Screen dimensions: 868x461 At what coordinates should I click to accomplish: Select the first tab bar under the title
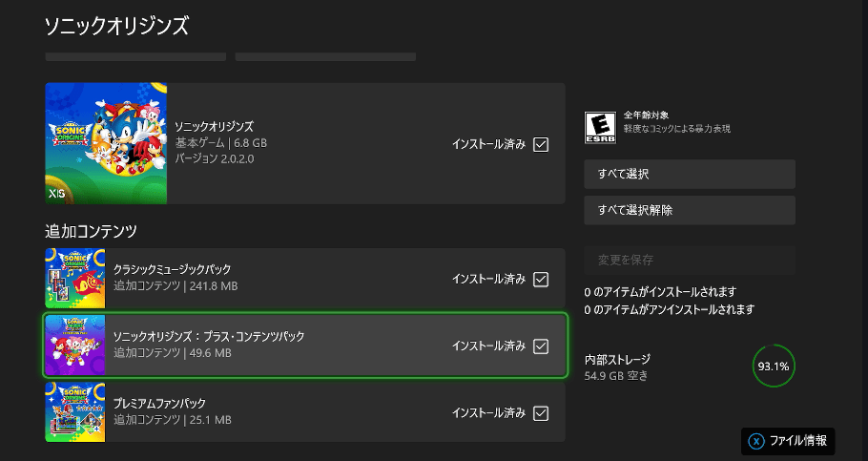pyautogui.click(x=135, y=56)
